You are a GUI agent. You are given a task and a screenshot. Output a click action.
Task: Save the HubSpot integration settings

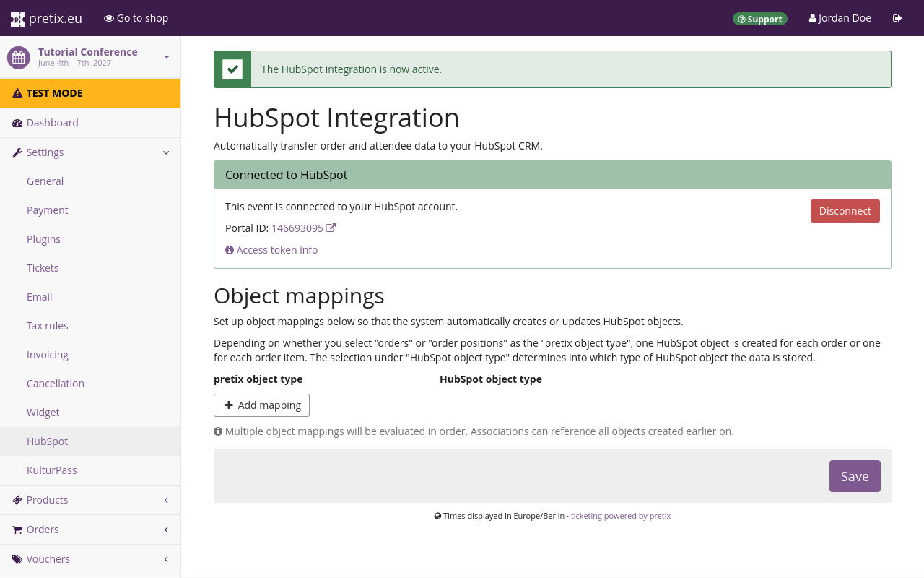pos(854,476)
